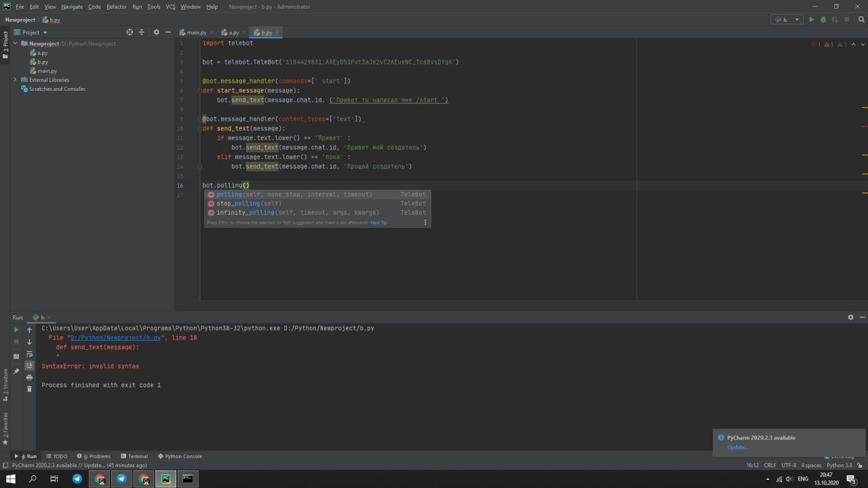Click the error count indicator in editor
Viewport: 868px width, 488px height.
tap(816, 44)
